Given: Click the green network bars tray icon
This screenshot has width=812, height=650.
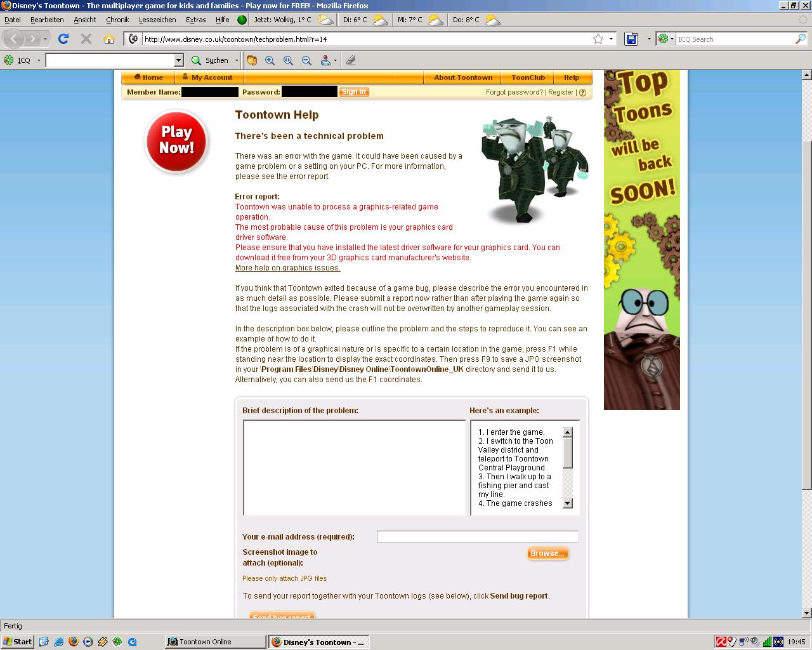Looking at the screenshot, I should coord(767,642).
